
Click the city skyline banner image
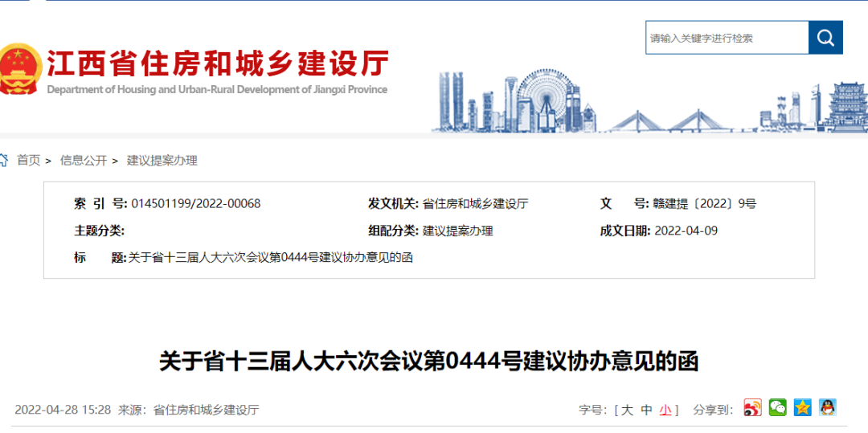643,103
